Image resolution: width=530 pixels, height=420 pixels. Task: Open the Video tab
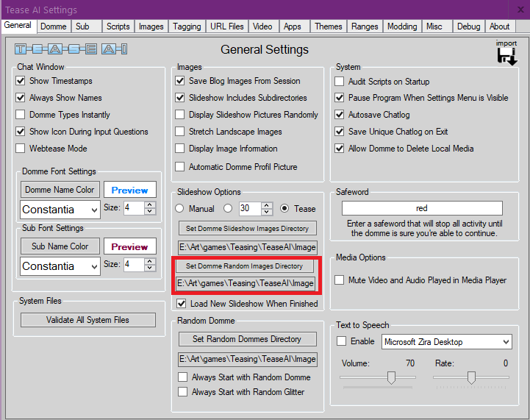pyautogui.click(x=262, y=26)
